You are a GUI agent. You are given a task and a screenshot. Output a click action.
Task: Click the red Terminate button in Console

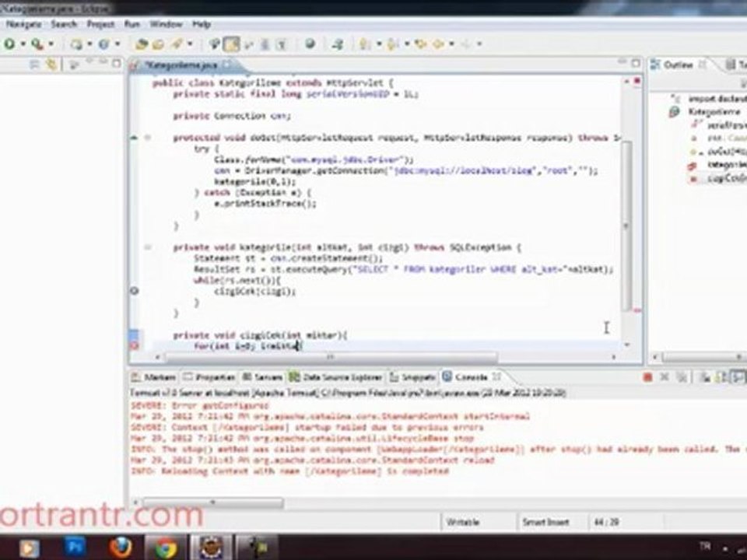[647, 378]
